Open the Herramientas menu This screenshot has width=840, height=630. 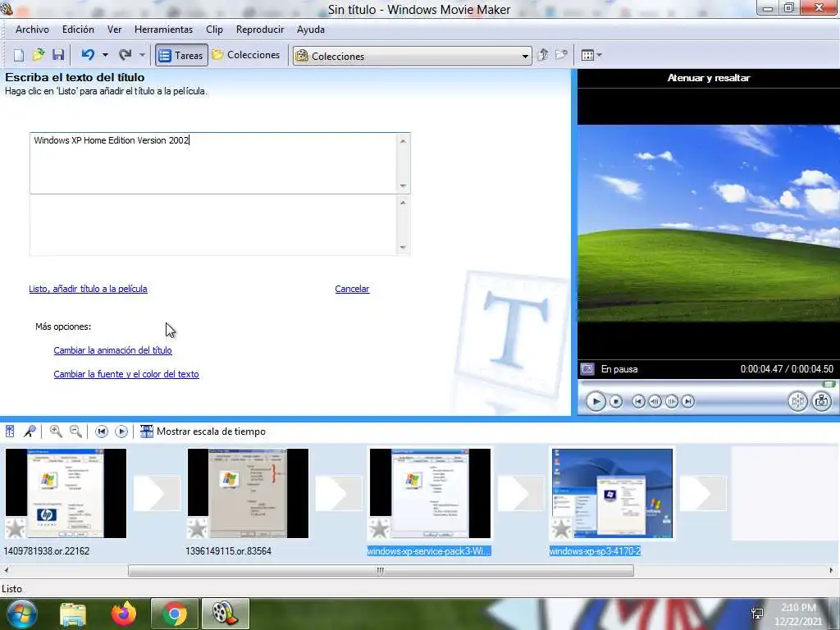click(x=163, y=30)
